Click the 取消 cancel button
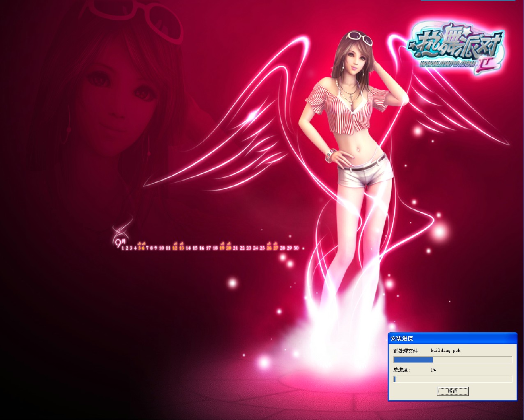524x420 pixels. point(453,391)
